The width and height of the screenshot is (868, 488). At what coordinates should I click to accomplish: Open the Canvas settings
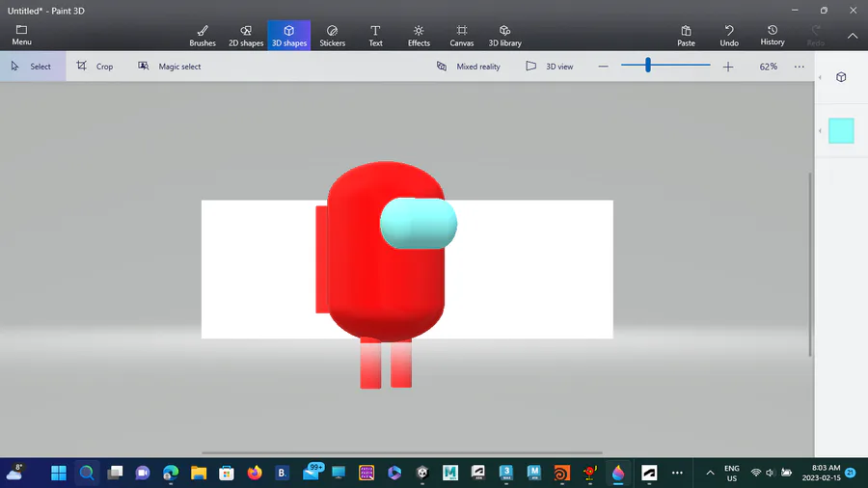coord(462,36)
